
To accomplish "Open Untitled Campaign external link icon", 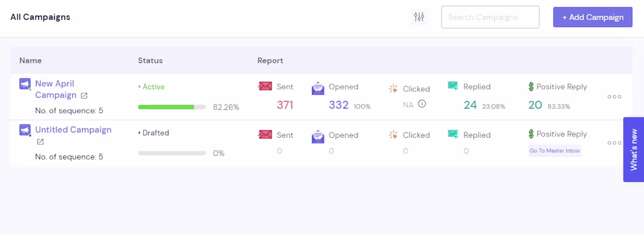I will coord(40,142).
